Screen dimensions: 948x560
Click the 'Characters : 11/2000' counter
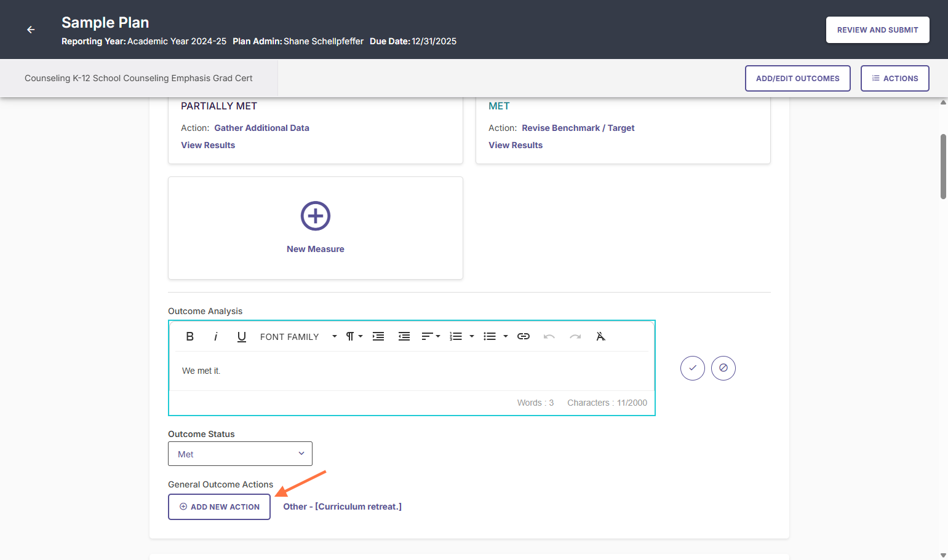(x=607, y=403)
